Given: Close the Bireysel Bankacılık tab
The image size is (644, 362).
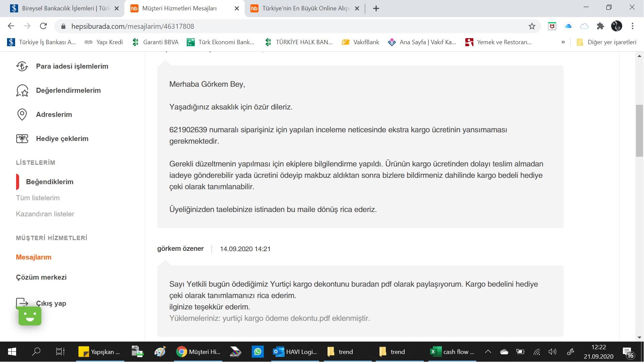Looking at the screenshot, I should [x=117, y=8].
